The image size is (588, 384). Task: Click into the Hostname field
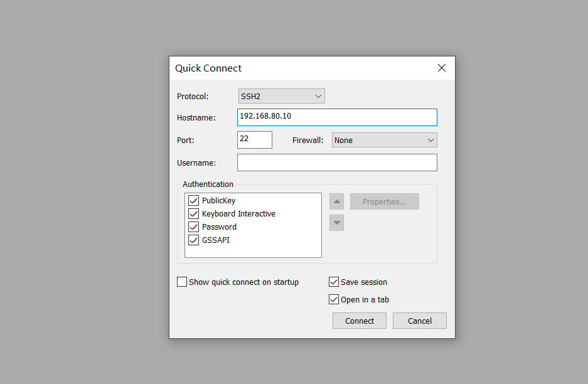[x=337, y=117]
